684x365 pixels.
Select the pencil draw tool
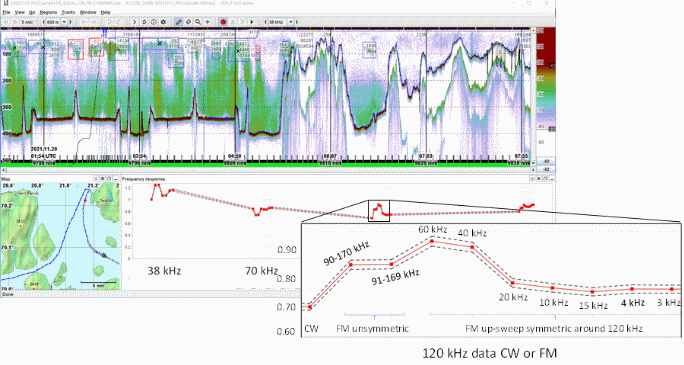click(x=178, y=22)
